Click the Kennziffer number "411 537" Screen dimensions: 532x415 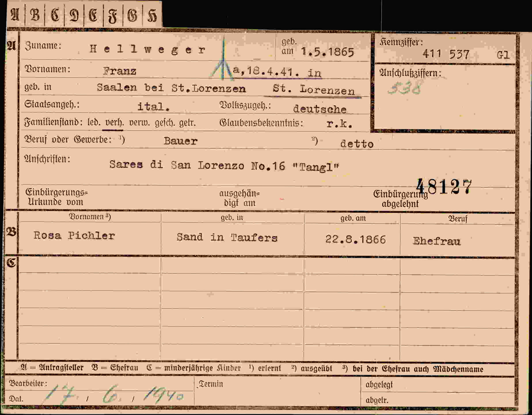(x=446, y=54)
